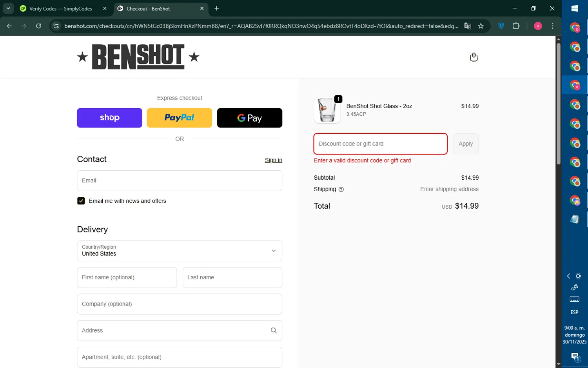
Task: Reload the checkout page
Action: point(38,26)
